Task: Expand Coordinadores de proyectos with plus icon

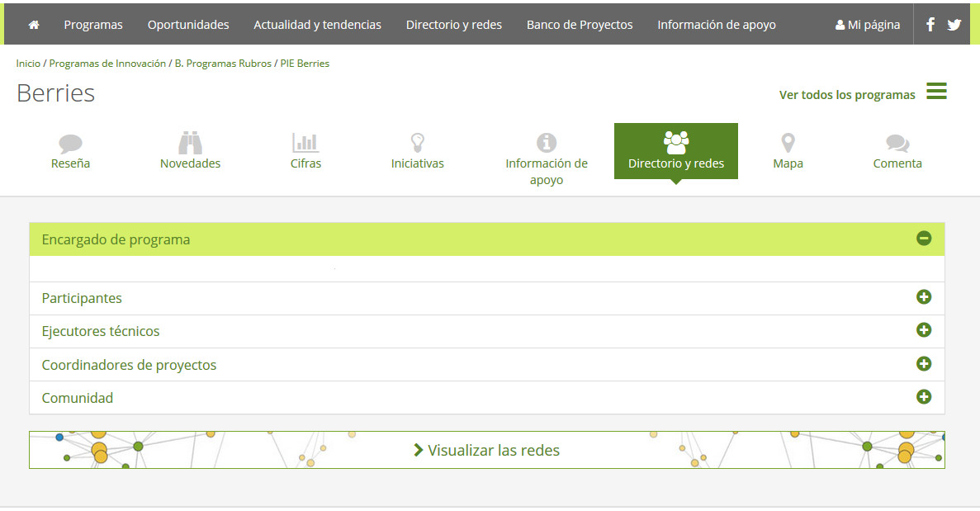Action: point(924,363)
